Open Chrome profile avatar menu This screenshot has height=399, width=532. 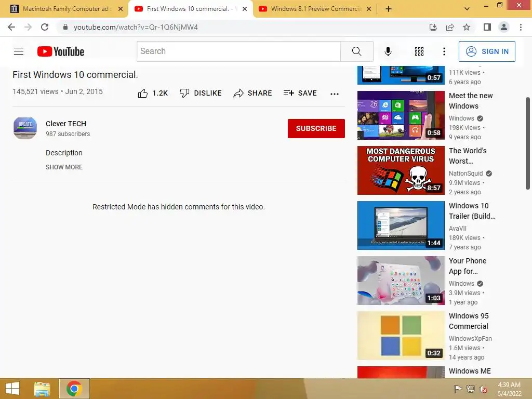504,27
